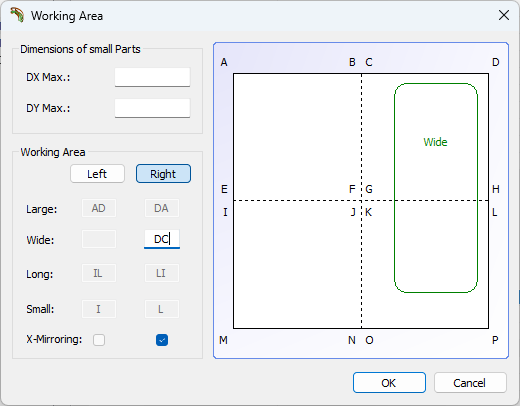Click the empty left Wide field
Viewport: 520px width, 406px height.
99,239
